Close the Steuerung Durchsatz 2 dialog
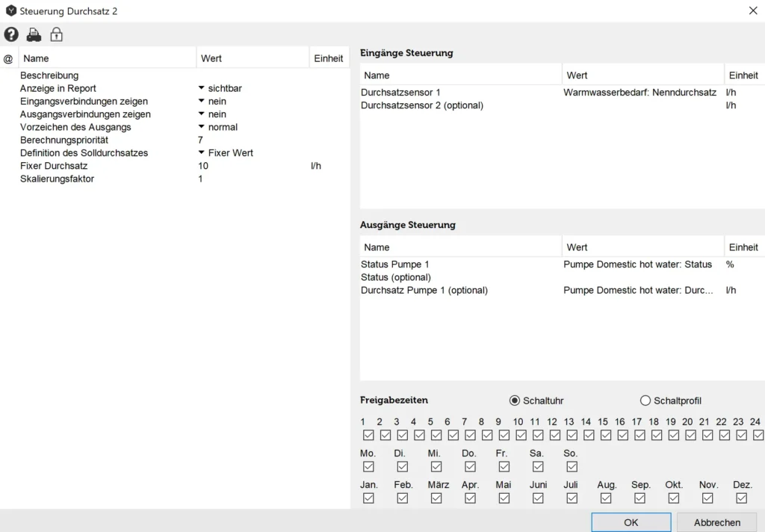765x532 pixels. [x=753, y=10]
